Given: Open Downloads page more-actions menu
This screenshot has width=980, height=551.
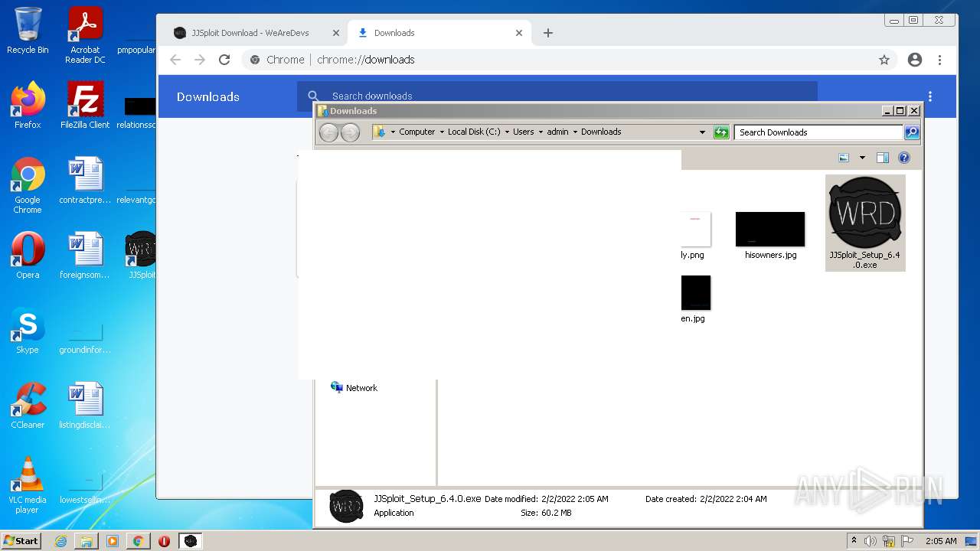Looking at the screenshot, I should [930, 96].
